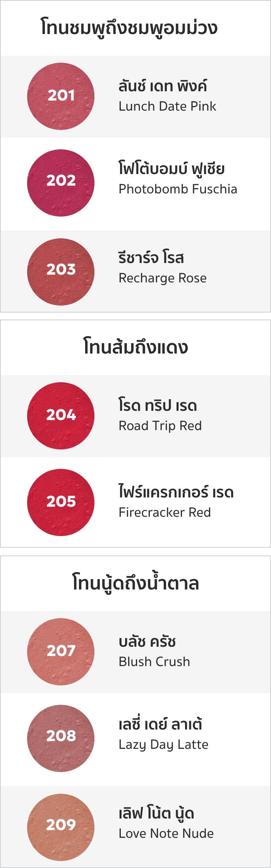Pick the 208 Lazy Day Latte swatch
Screen dimensions: 271x868
point(61,738)
